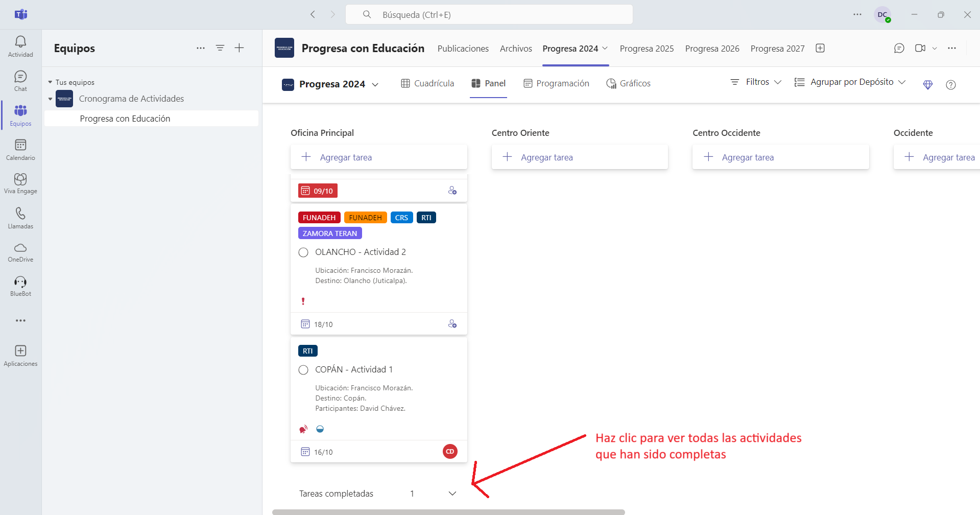Click purple ZAMORA TERAN label
Viewport: 980px width, 515px height.
click(330, 233)
